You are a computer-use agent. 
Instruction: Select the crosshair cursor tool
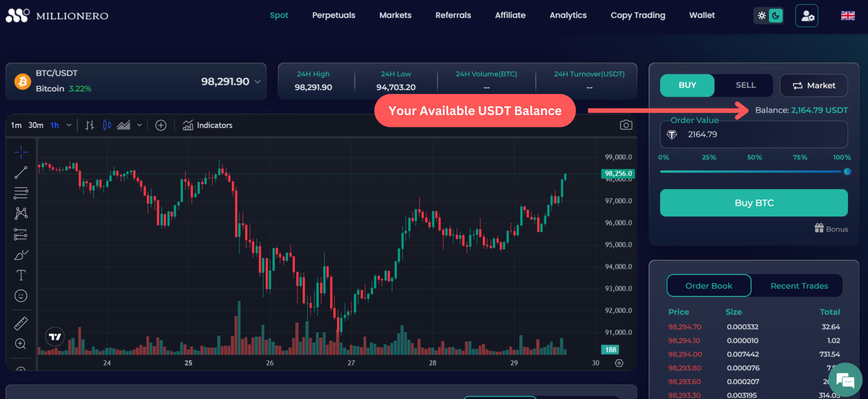tap(21, 152)
